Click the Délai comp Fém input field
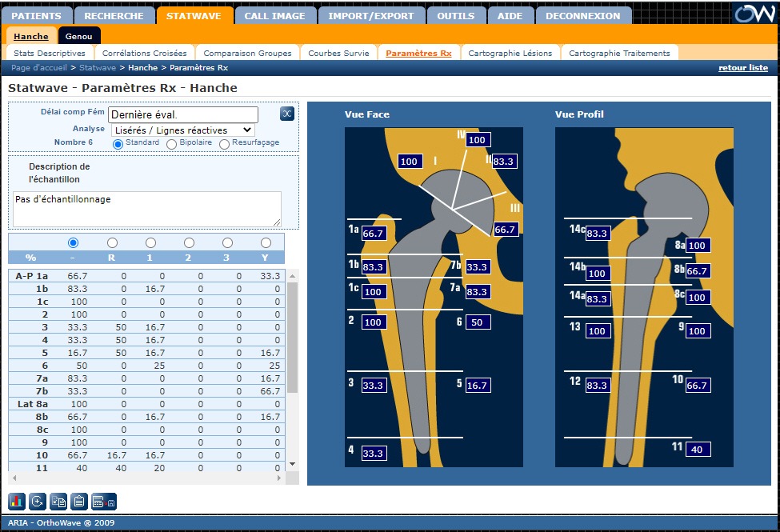Viewport: 780px width, 532px height. [x=183, y=114]
